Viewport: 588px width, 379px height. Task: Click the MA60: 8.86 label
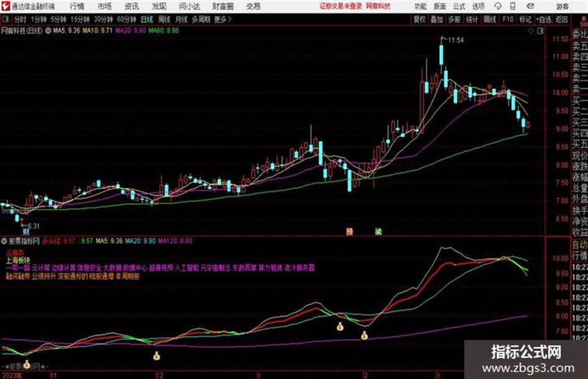tap(164, 30)
